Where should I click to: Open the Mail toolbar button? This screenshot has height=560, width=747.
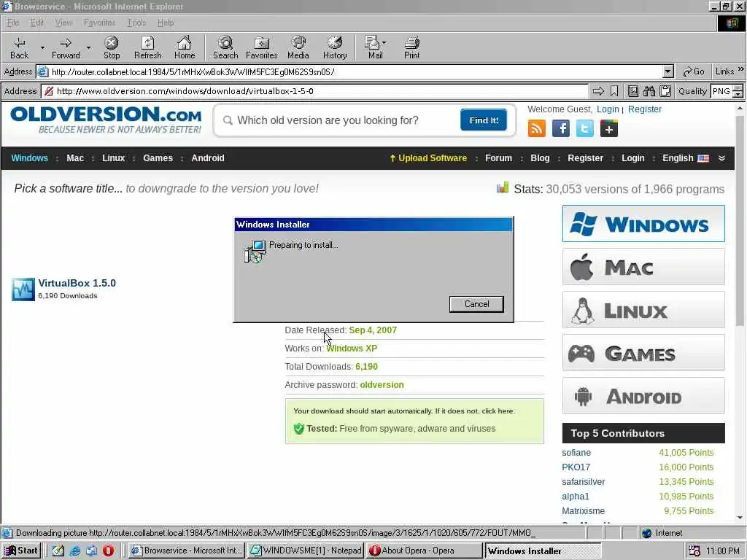click(376, 47)
